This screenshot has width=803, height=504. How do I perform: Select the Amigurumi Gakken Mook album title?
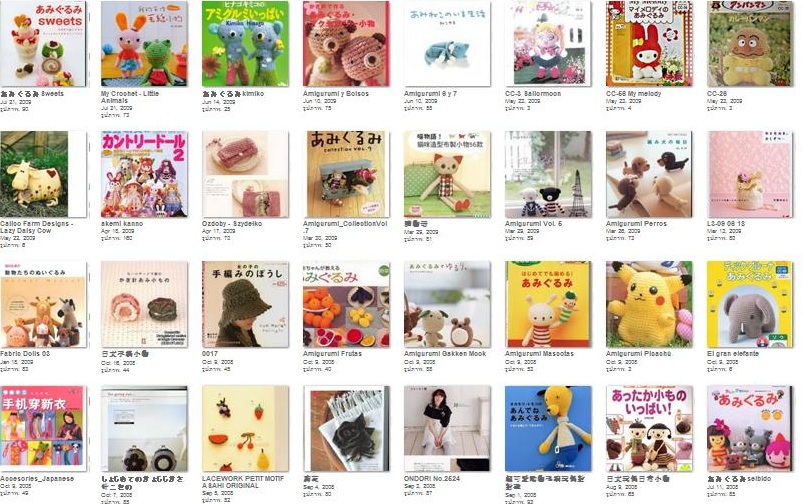[x=445, y=353]
